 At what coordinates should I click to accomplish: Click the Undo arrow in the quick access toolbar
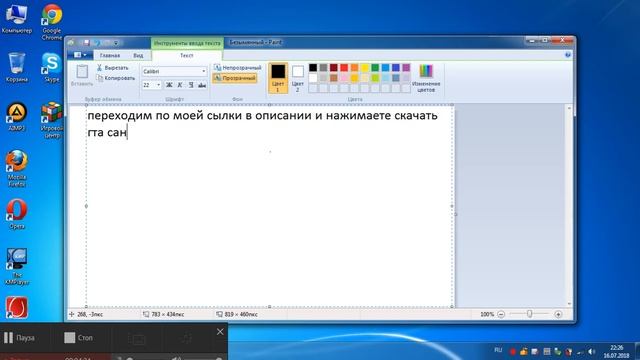[x=97, y=42]
